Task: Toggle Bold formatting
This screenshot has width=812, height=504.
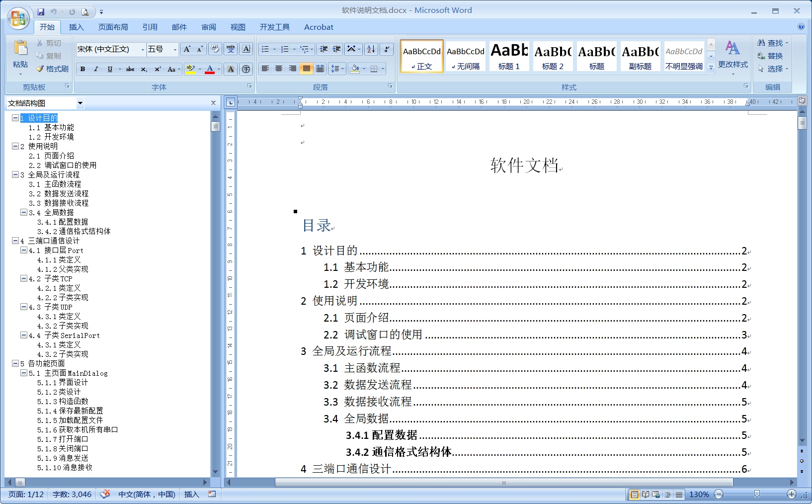Action: pyautogui.click(x=82, y=69)
